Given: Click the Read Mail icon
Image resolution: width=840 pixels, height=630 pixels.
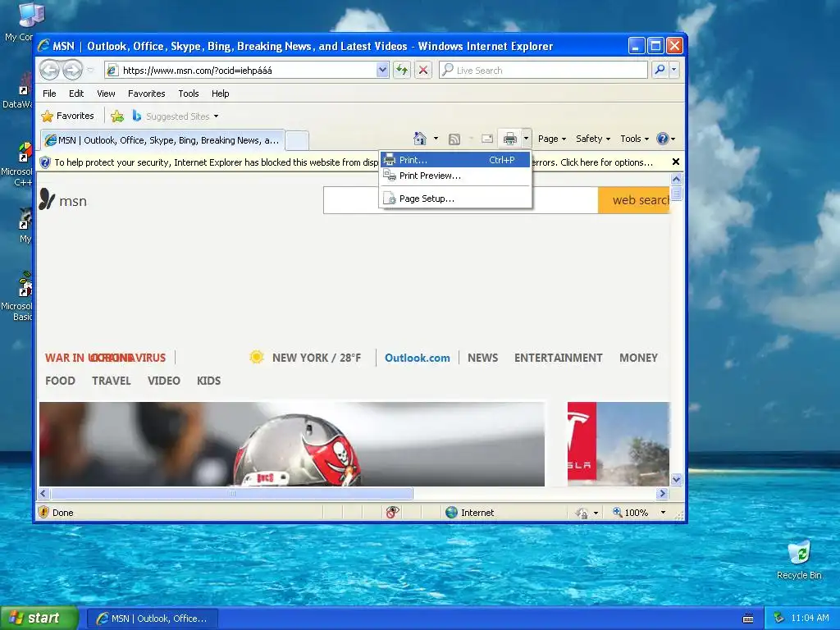Looking at the screenshot, I should (487, 139).
